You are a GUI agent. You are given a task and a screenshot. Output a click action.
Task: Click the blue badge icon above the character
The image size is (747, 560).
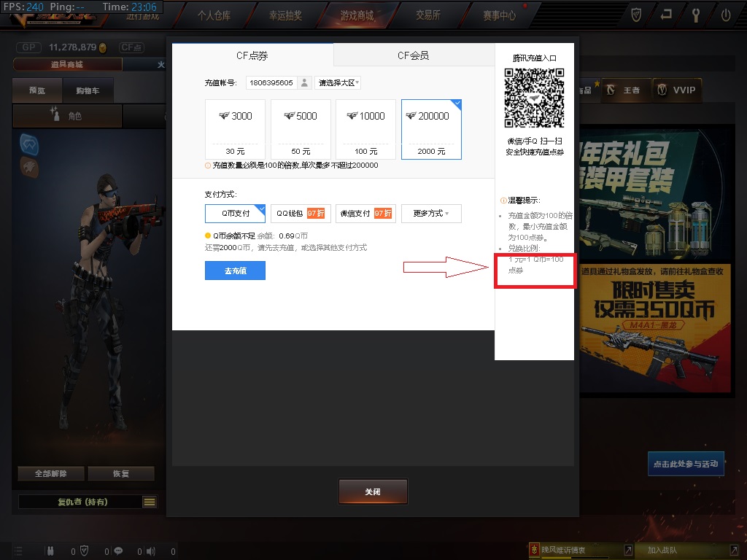tap(29, 145)
